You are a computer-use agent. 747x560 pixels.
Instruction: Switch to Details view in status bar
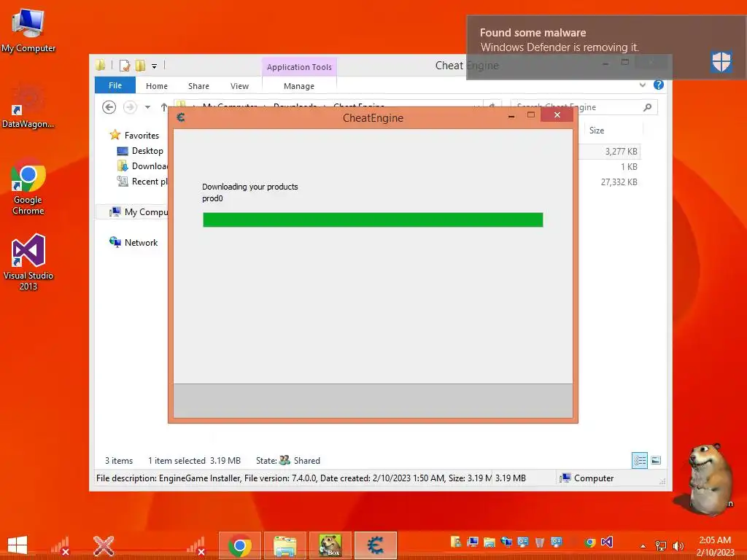click(639, 460)
